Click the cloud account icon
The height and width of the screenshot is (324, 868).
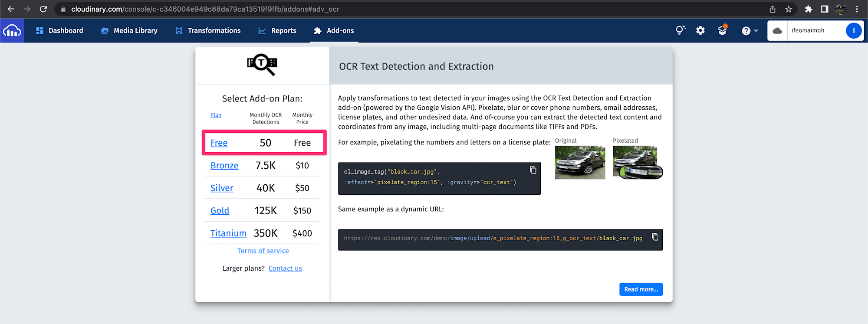[x=777, y=30]
